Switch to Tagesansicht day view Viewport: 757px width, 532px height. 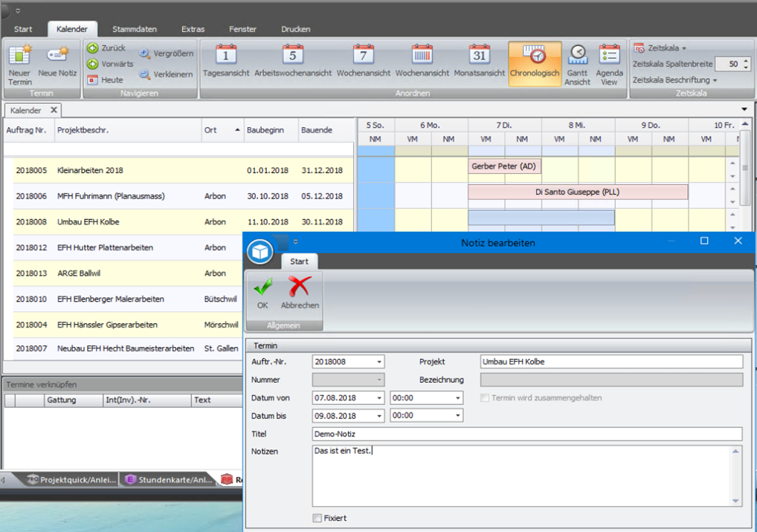point(226,61)
